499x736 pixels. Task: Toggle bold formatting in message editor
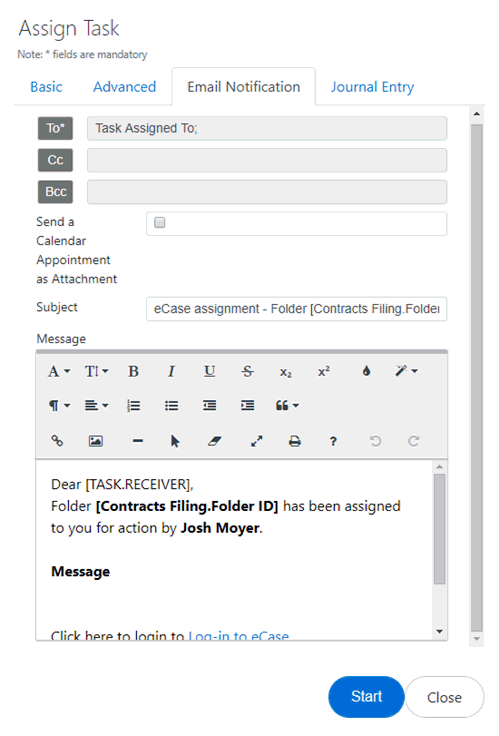(133, 371)
